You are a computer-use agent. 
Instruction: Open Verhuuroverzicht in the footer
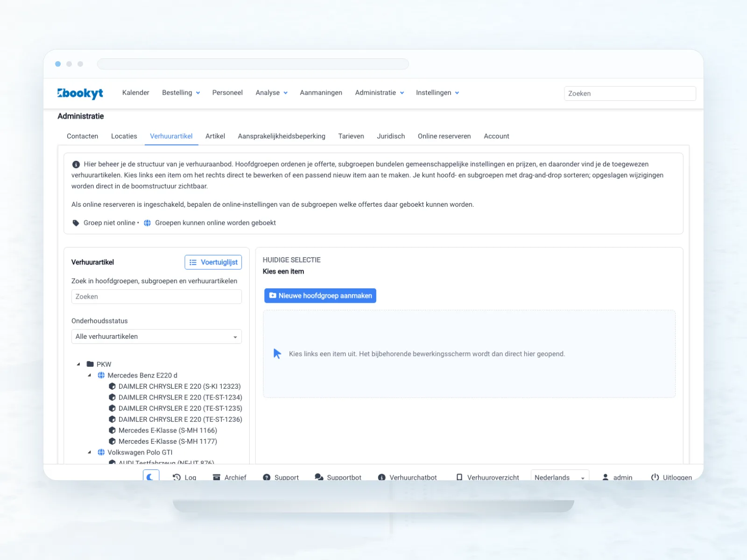point(487,477)
